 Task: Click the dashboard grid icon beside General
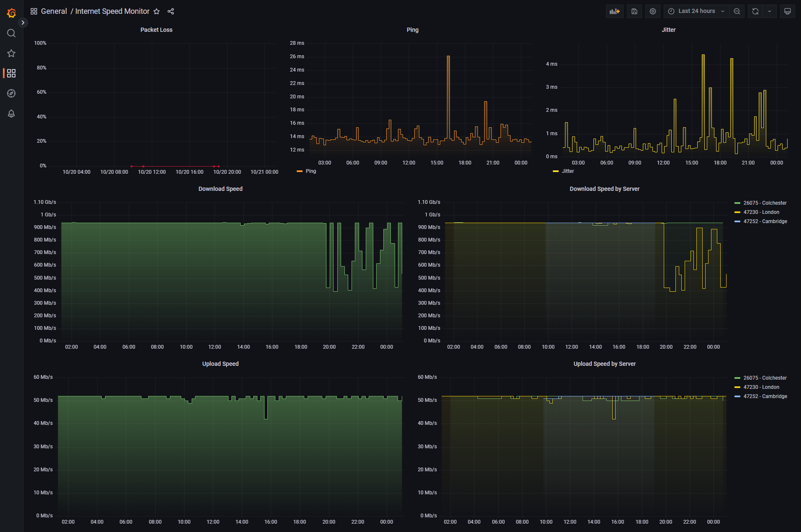pos(34,11)
